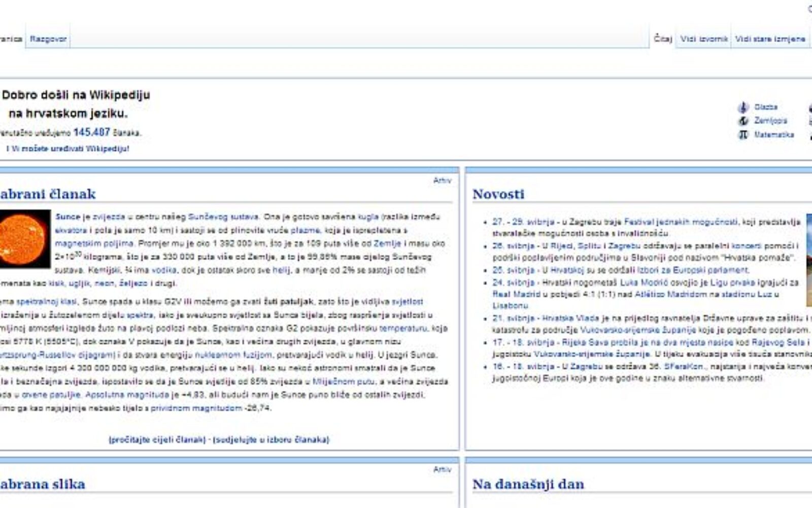Open the Arhiv link in featured article box

click(442, 180)
